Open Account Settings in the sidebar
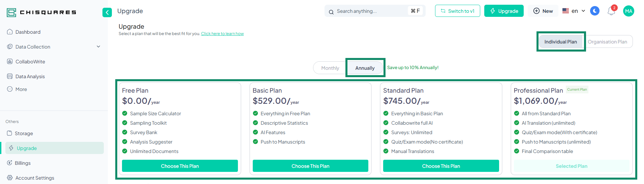This screenshot has height=184, width=644. [35, 178]
